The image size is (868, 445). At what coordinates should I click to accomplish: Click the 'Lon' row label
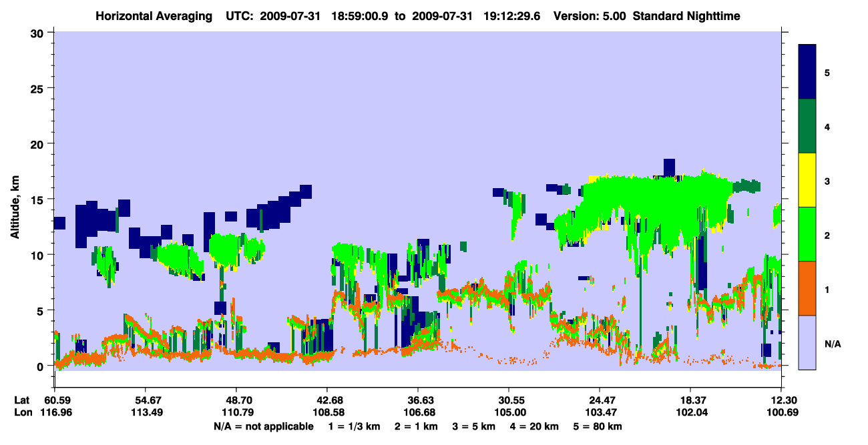23,412
